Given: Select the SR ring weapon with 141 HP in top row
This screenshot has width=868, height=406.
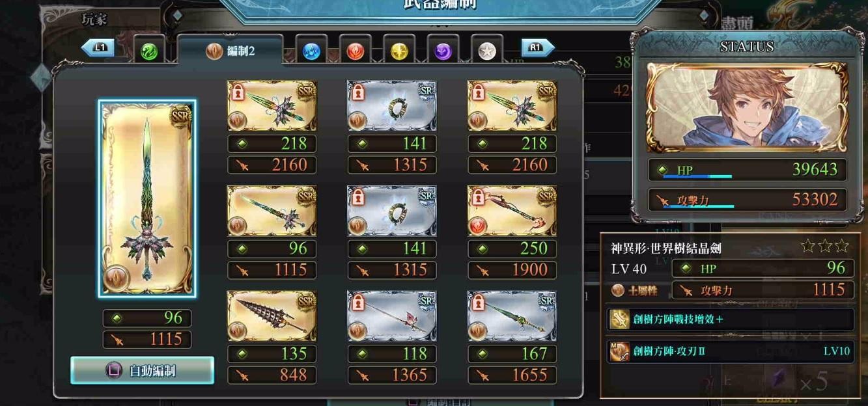Looking at the screenshot, I should coord(392,106).
